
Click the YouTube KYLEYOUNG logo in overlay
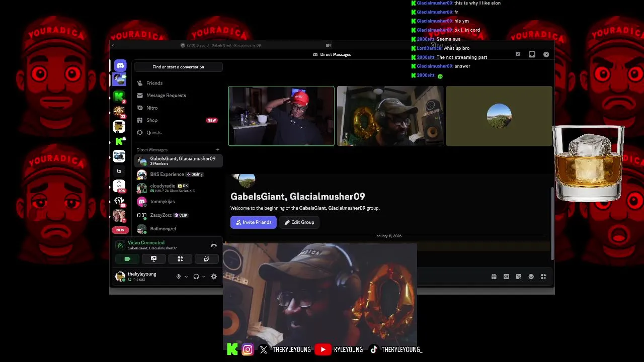coord(323,349)
